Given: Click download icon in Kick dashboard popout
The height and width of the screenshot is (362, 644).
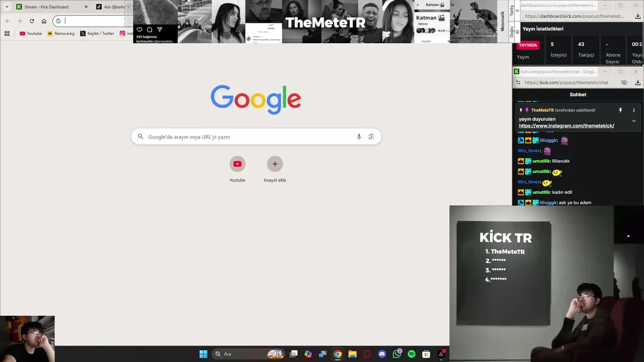Looking at the screenshot, I should click(x=638, y=16).
